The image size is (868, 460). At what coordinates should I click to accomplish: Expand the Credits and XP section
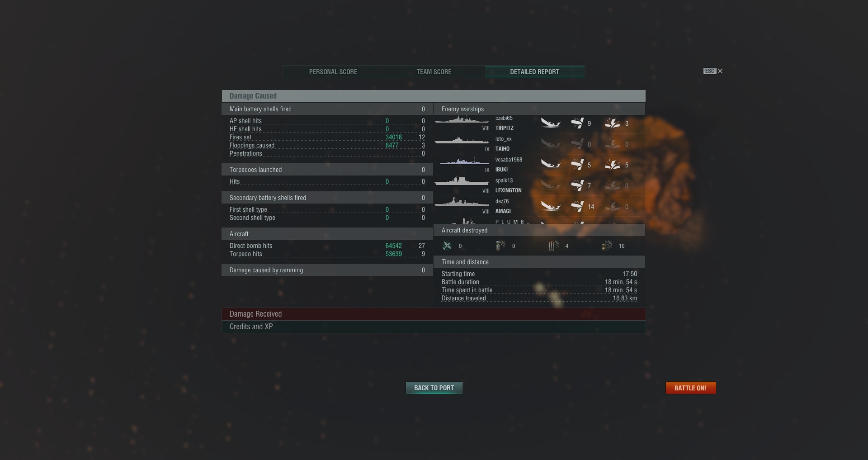click(x=434, y=327)
